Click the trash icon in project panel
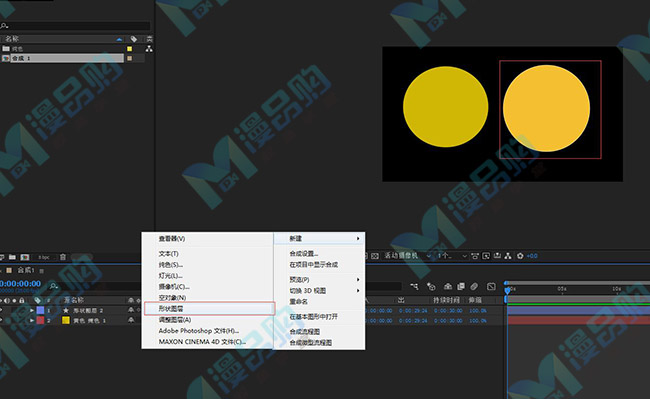 (x=63, y=257)
